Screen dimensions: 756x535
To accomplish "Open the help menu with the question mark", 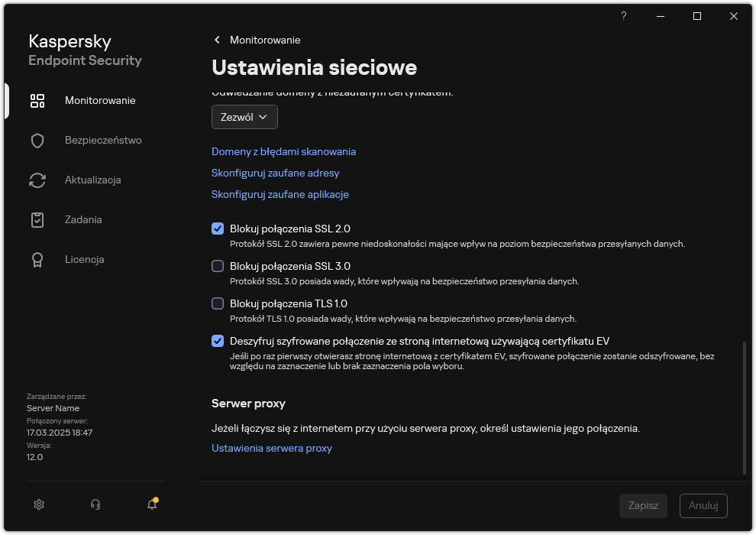I will [623, 16].
